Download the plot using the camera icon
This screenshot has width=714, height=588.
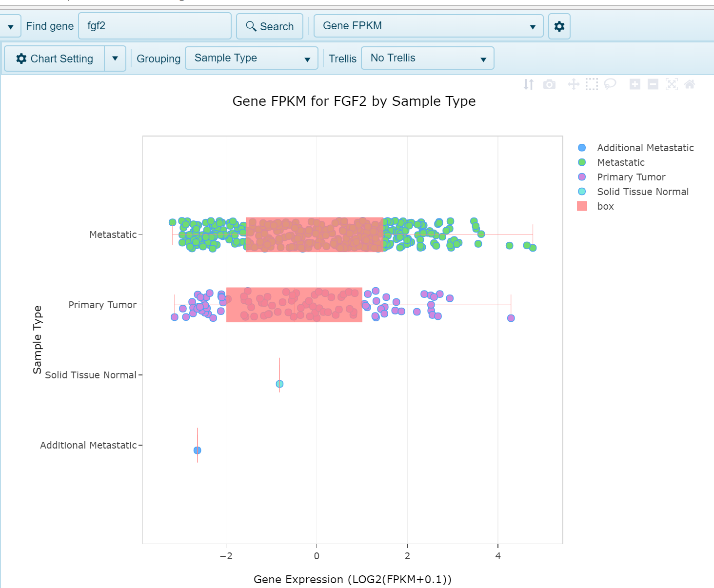550,84
